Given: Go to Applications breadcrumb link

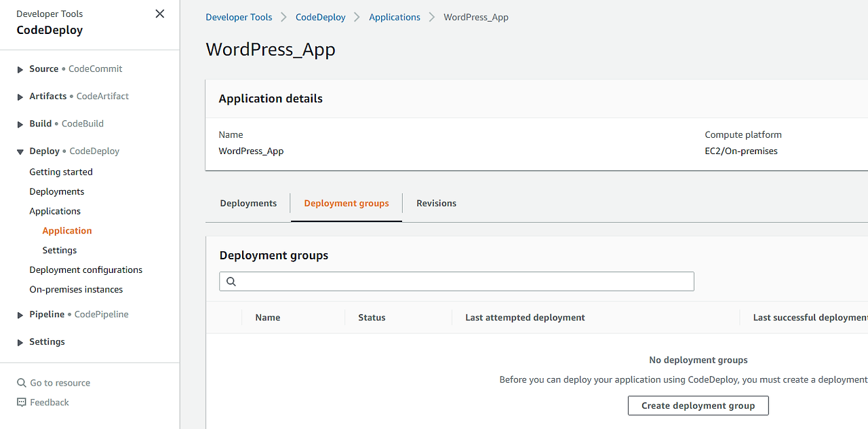Looking at the screenshot, I should pyautogui.click(x=395, y=17).
